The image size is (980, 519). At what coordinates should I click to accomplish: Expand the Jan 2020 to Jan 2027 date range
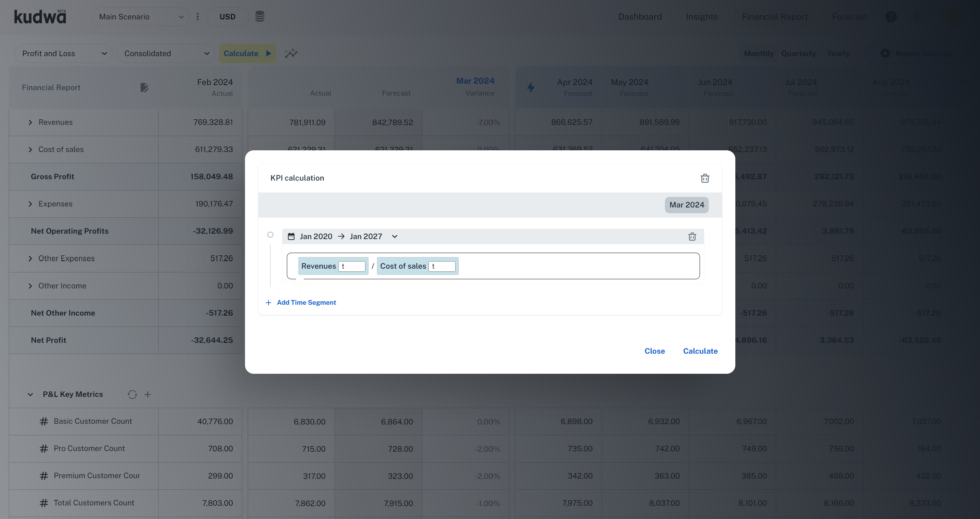(x=394, y=236)
